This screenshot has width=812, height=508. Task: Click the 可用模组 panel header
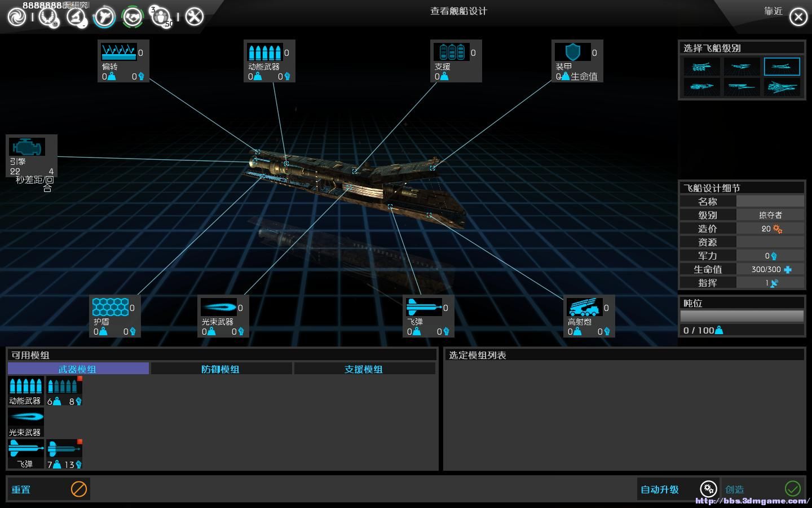[x=222, y=354]
